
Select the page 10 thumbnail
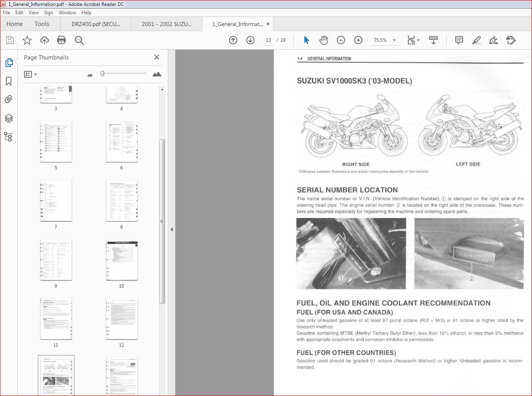coord(122,260)
